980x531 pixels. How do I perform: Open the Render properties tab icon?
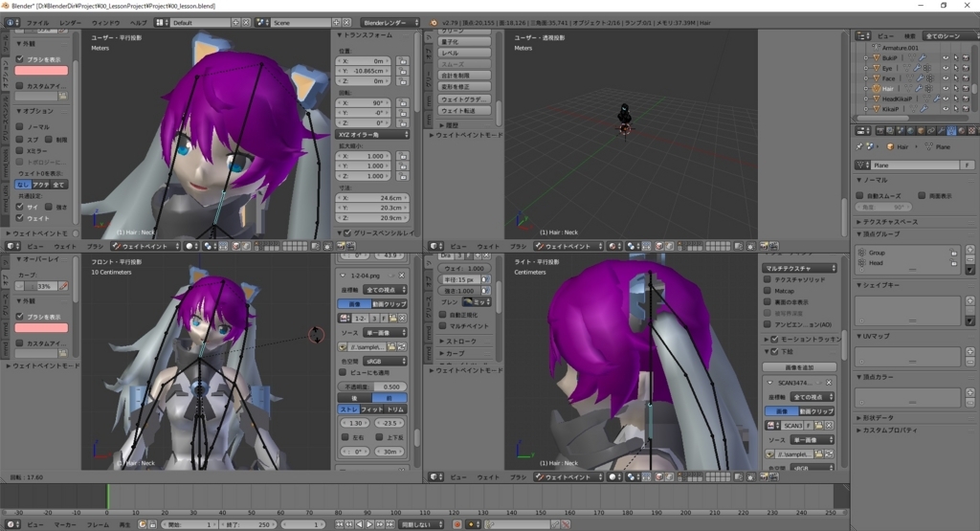pyautogui.click(x=880, y=131)
